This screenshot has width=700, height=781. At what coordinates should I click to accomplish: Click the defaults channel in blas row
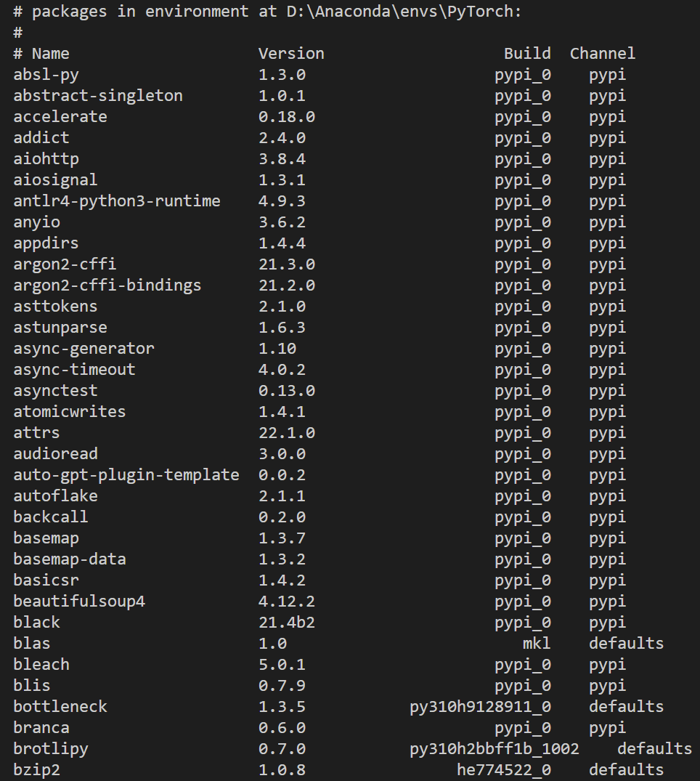tap(627, 644)
